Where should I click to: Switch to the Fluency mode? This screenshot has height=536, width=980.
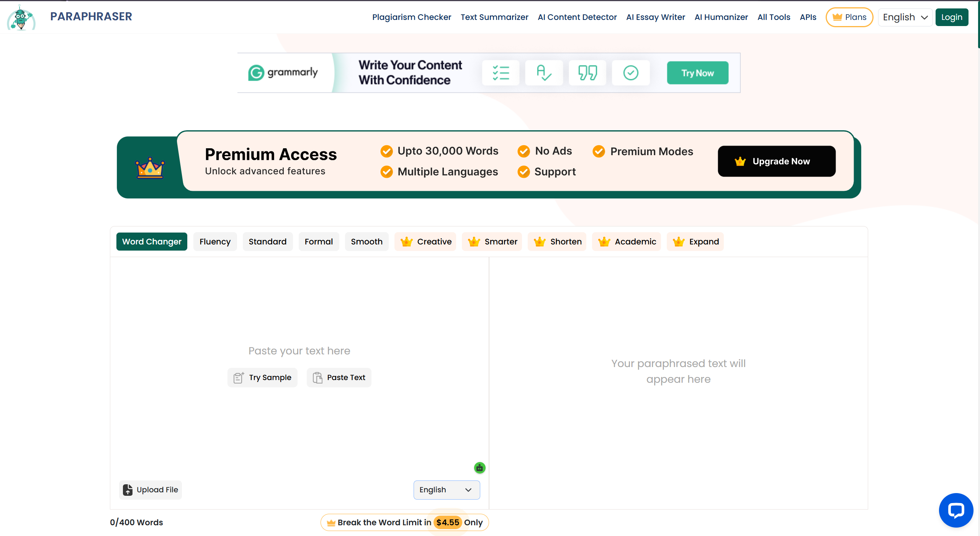pos(215,242)
